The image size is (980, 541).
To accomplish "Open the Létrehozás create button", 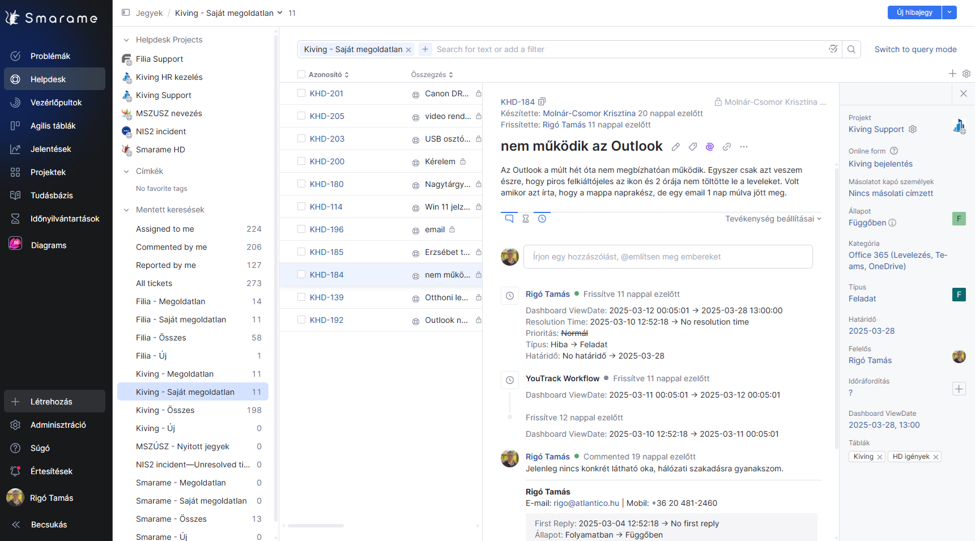I will 54,402.
